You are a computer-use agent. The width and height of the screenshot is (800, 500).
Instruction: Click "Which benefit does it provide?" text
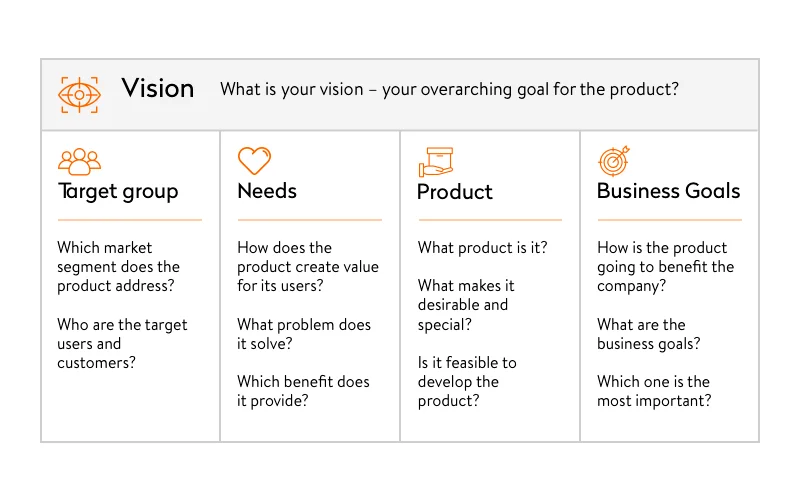click(303, 391)
